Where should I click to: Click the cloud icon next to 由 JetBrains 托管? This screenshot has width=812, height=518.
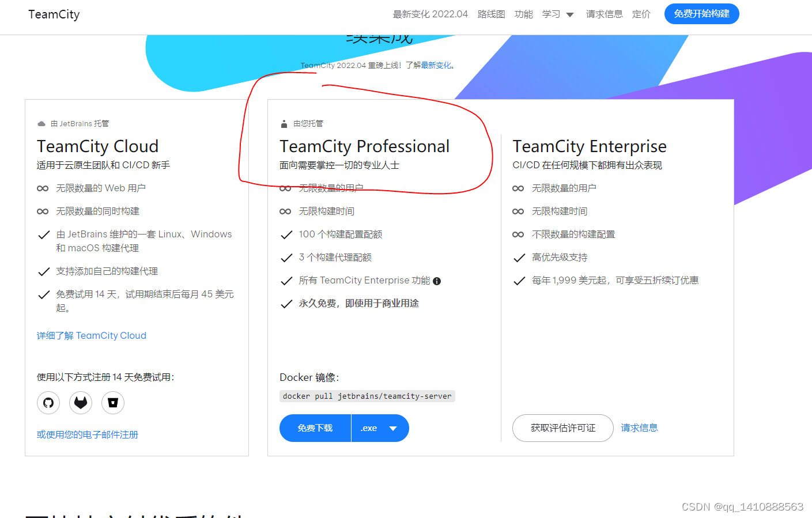coord(41,124)
